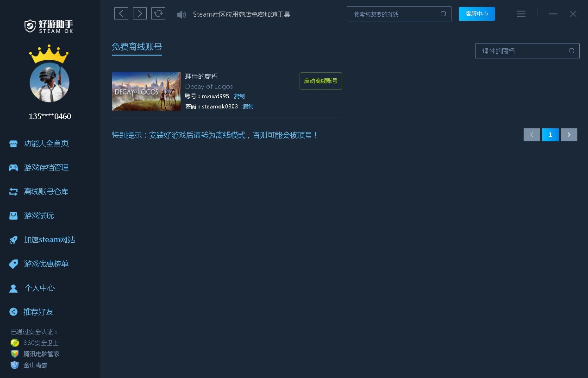This screenshot has height=378, width=588.
Task: Click the Steam社区应用商店免费加速工具 announcement text
Action: (242, 14)
